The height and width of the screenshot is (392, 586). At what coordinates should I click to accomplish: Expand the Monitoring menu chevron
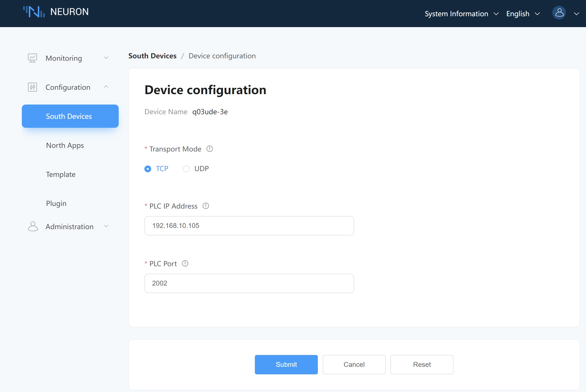(x=106, y=58)
